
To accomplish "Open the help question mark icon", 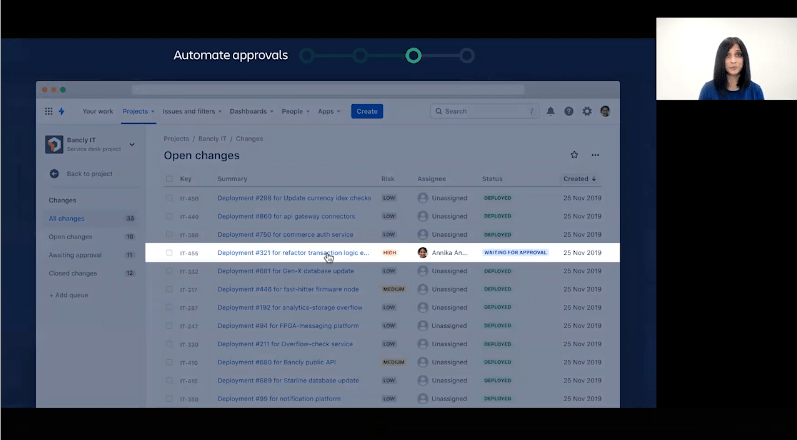I will click(568, 111).
